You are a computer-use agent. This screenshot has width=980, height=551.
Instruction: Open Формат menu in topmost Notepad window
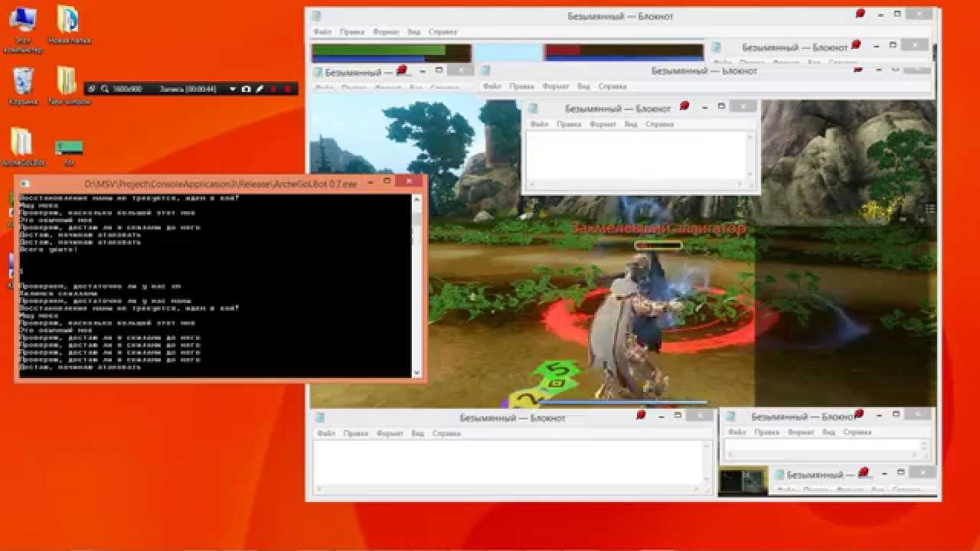[x=386, y=32]
